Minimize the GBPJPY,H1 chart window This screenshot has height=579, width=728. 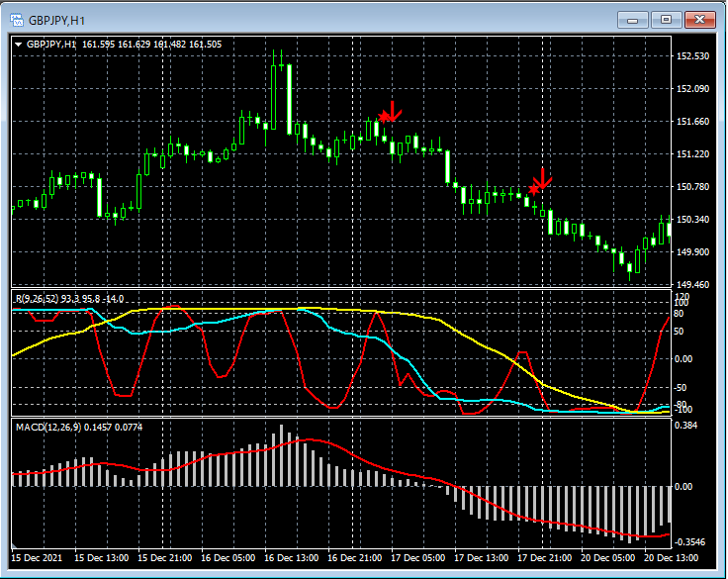[x=632, y=20]
